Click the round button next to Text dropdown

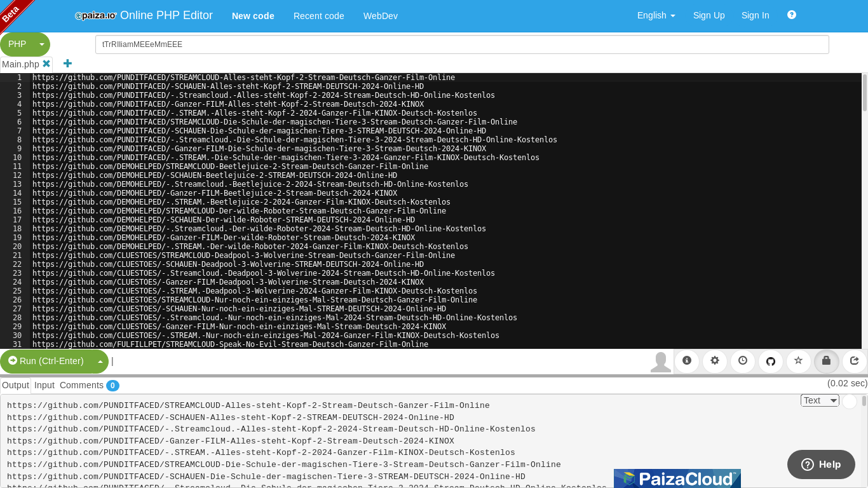tap(850, 401)
